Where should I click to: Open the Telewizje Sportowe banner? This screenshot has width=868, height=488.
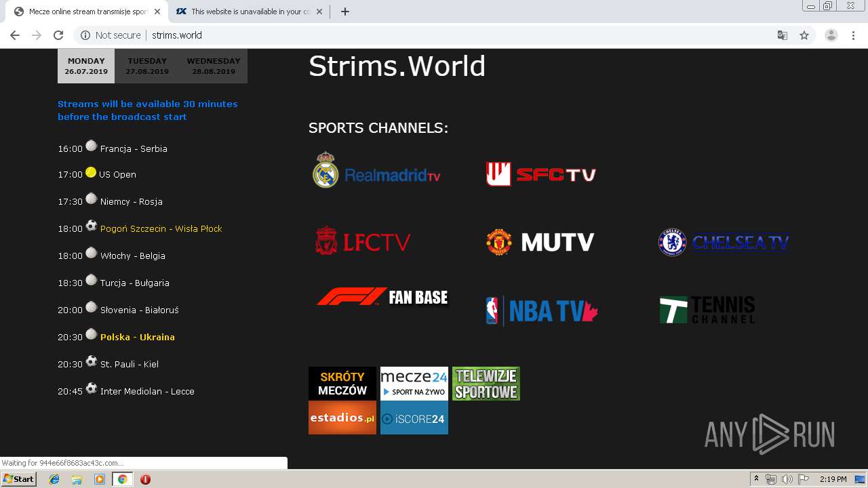tap(486, 384)
